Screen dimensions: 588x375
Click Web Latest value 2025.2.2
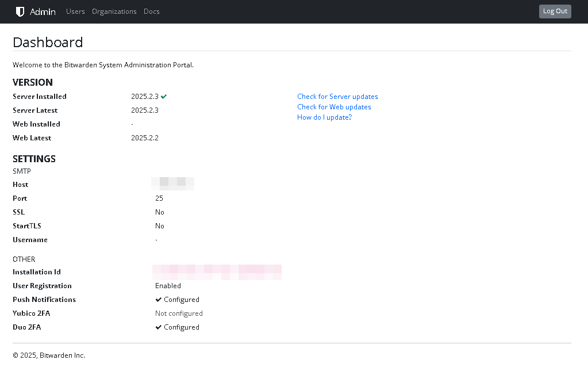145,138
